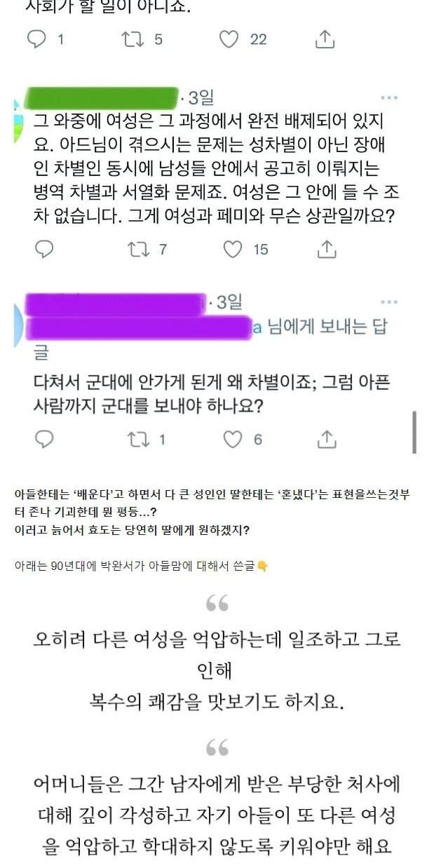The height and width of the screenshot is (868, 434).
Task: Open the purple-highlighted username profile
Action: [x=115, y=302]
